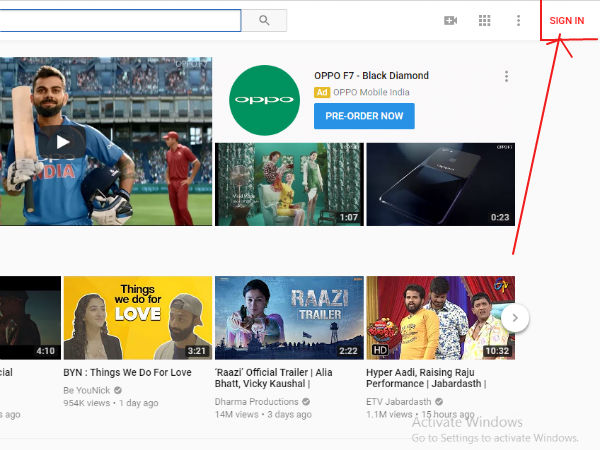This screenshot has width=600, height=450.
Task: Open the ETV Jabardasth channel link
Action: 398,402
